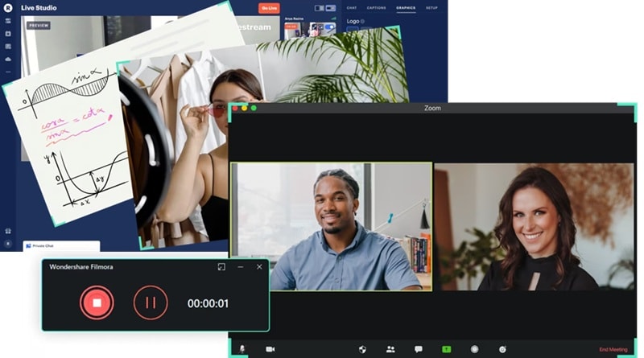Click the Live Studio title

pyautogui.click(x=39, y=8)
